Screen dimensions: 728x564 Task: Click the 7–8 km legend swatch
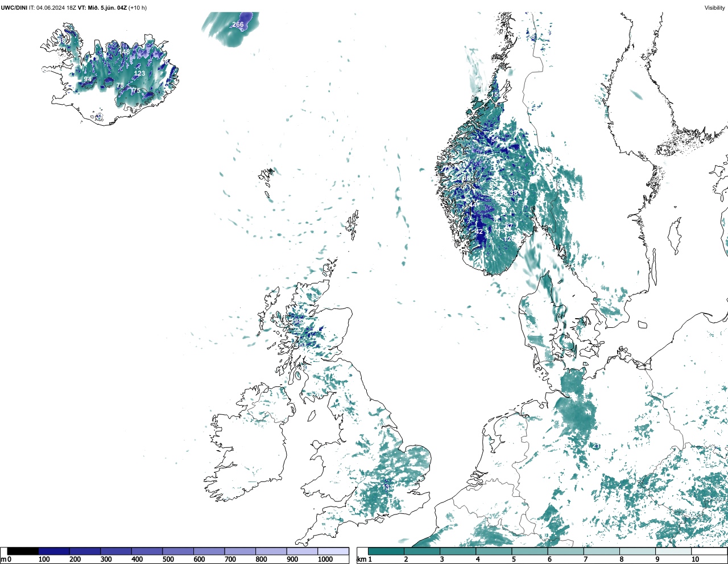[x=602, y=551]
